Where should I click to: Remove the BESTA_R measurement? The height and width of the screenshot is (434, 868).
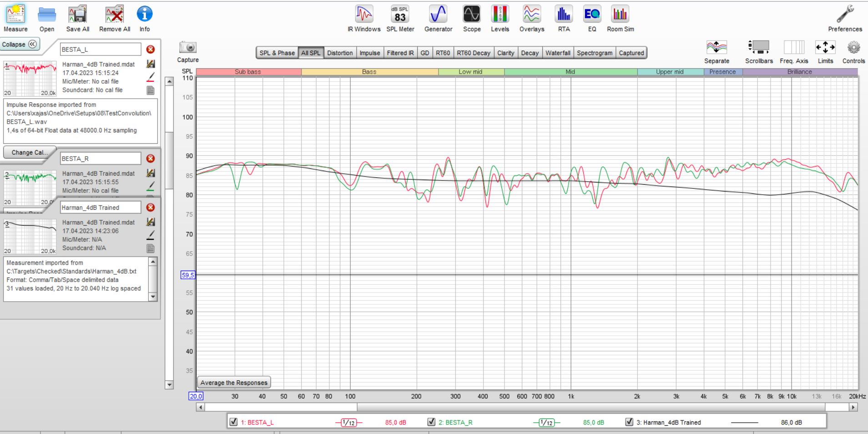[151, 158]
